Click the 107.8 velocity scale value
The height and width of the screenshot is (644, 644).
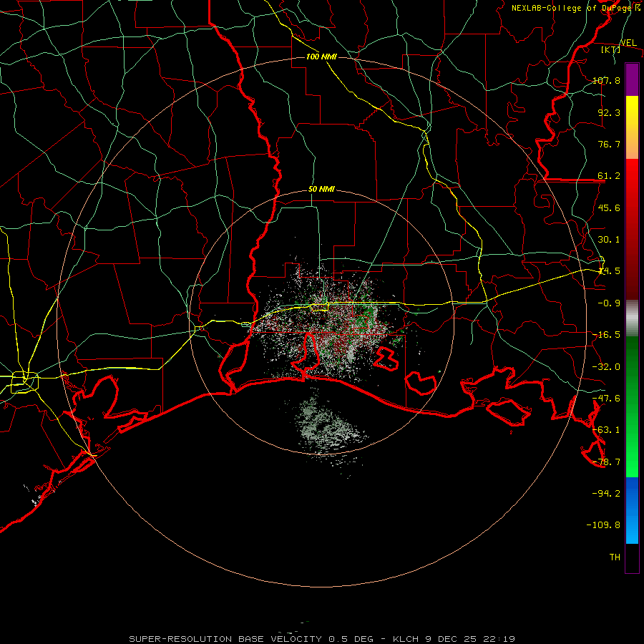coord(606,80)
